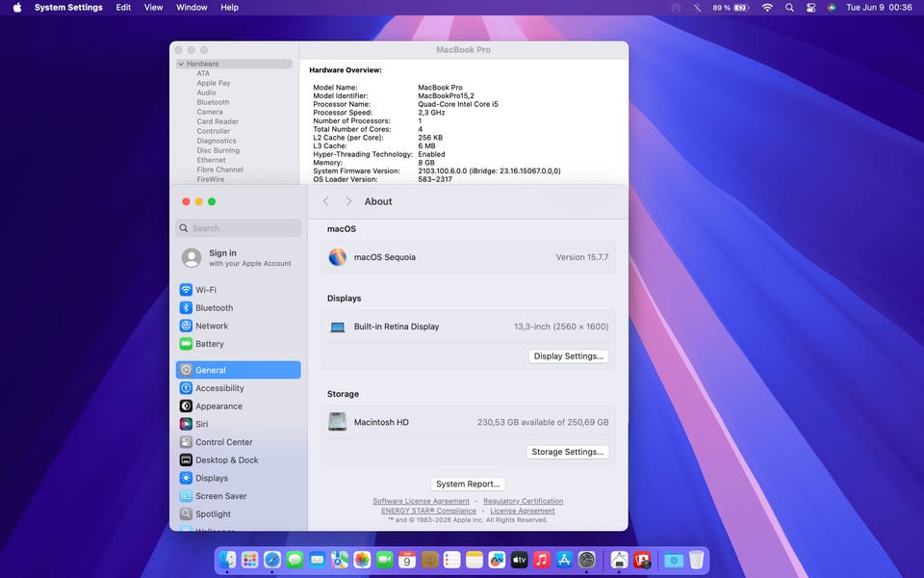Collapse the Hardware section in System Information

(181, 64)
